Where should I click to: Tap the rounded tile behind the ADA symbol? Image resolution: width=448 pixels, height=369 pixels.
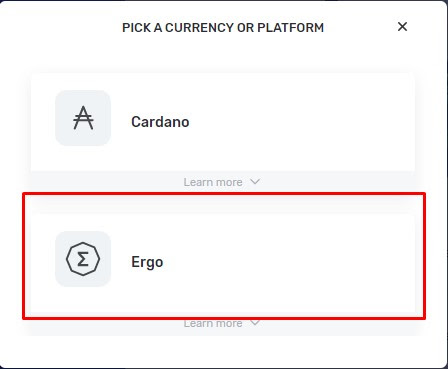(x=83, y=118)
